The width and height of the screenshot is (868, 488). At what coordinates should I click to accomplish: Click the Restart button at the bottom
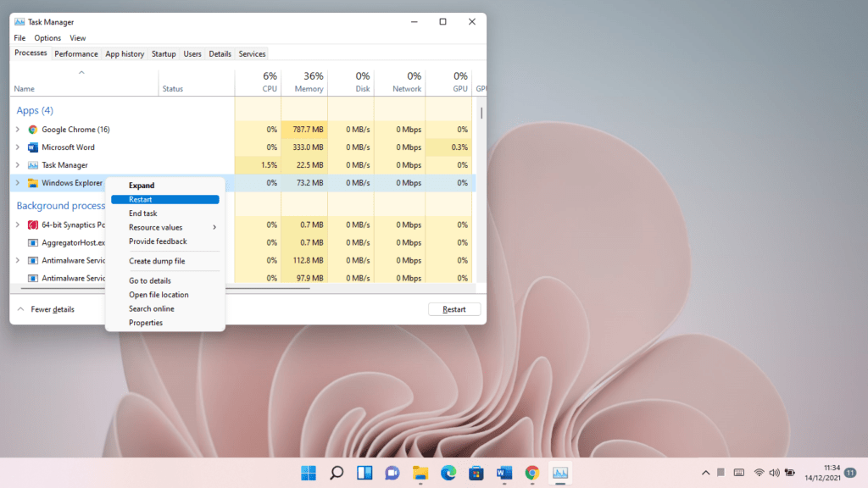click(x=454, y=308)
